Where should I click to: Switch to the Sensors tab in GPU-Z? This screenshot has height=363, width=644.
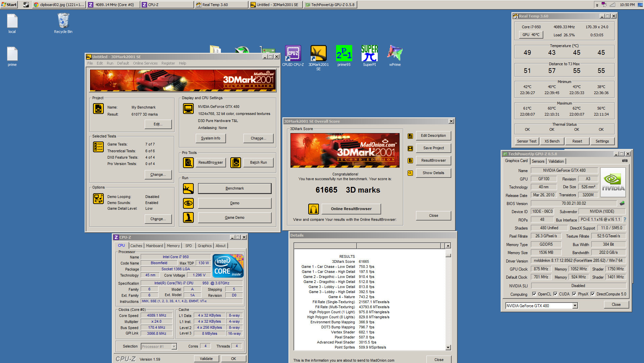[x=538, y=161]
